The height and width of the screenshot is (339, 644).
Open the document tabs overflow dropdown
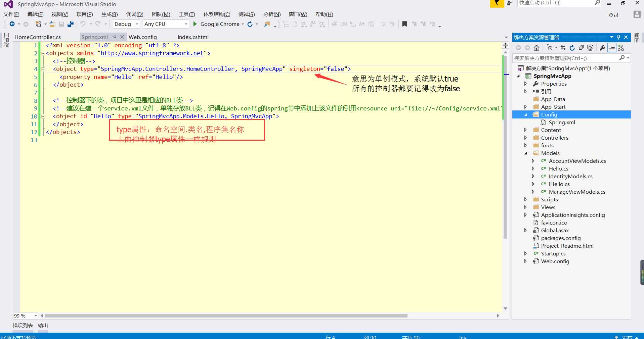pyautogui.click(x=506, y=37)
